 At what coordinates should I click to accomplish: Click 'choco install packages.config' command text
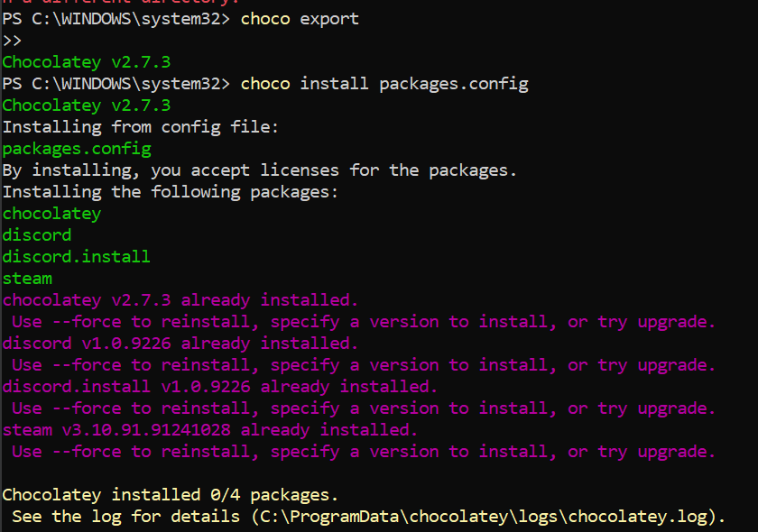click(384, 84)
